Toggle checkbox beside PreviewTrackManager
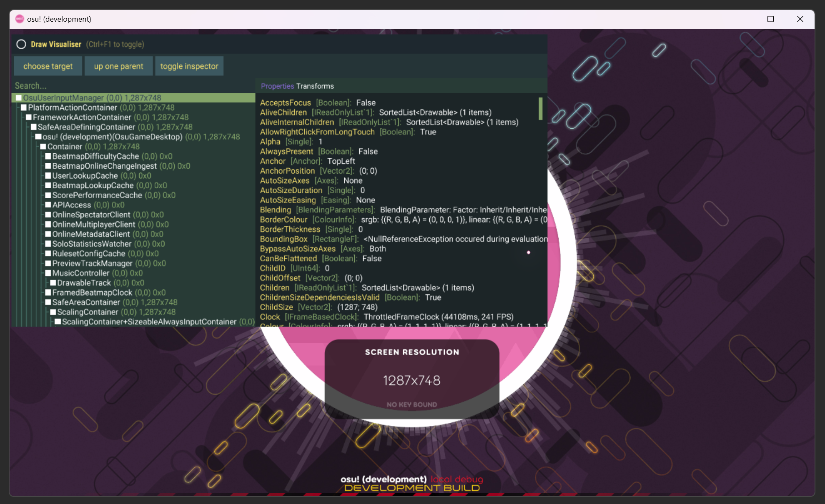The width and height of the screenshot is (825, 504). coord(48,263)
